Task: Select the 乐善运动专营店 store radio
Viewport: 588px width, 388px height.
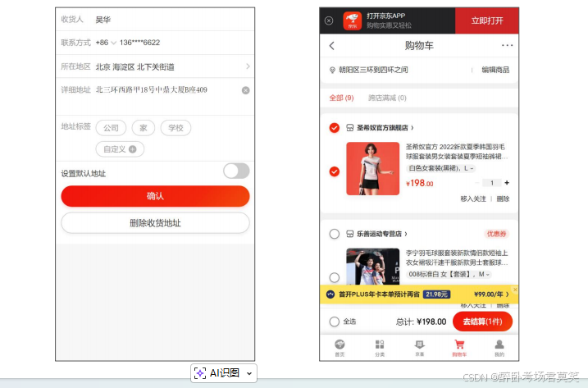Action: pyautogui.click(x=334, y=234)
